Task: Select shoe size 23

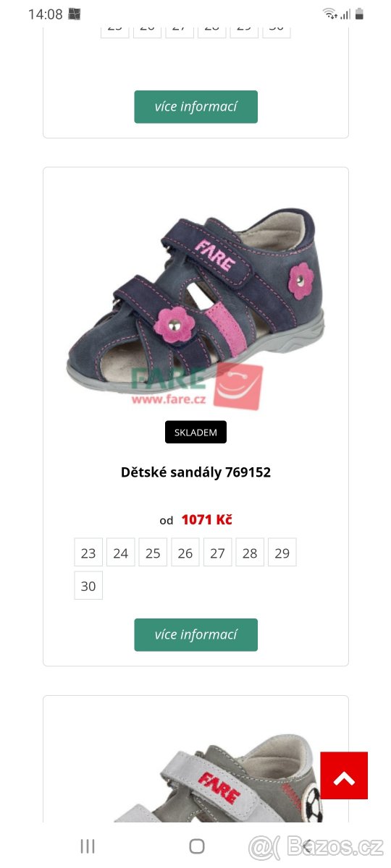Action: [88, 553]
